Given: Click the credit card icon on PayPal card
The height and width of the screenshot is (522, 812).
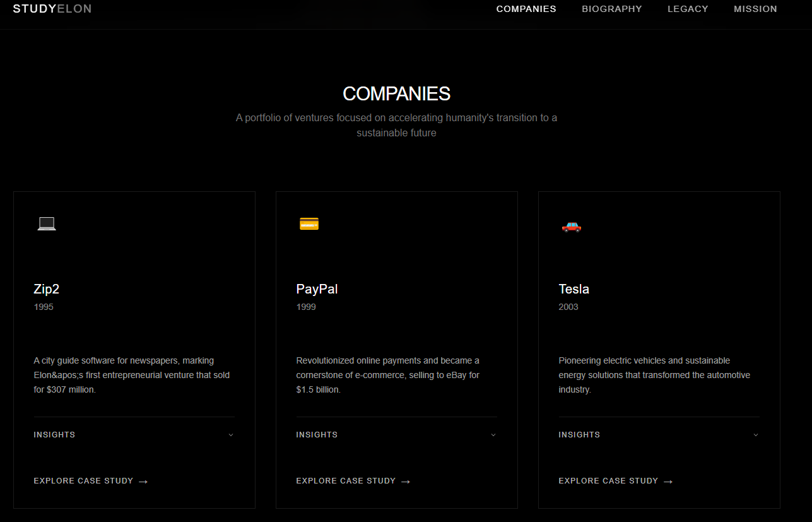Looking at the screenshot, I should (309, 223).
